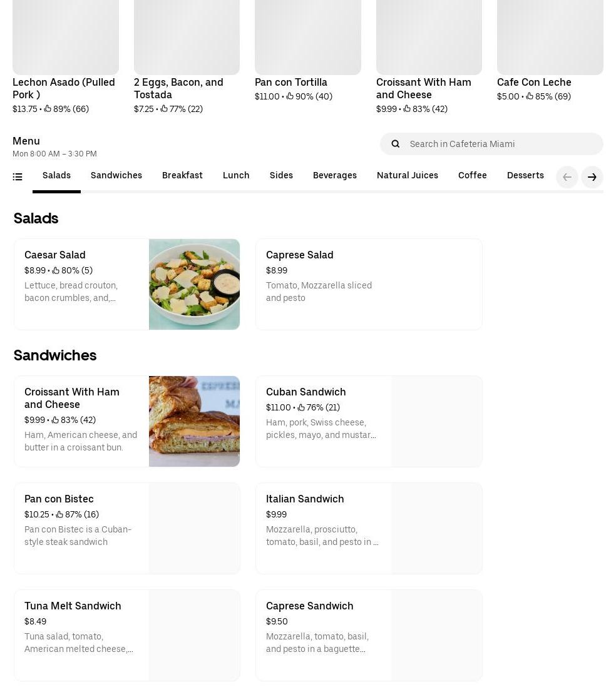
Task: Click the left arrow beside the category tabs
Action: pos(567,177)
